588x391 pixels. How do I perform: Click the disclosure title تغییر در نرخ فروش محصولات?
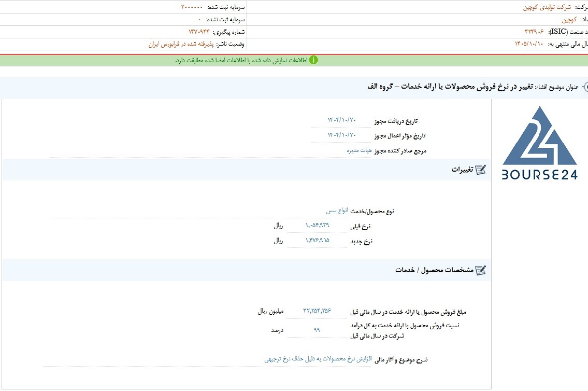(450, 87)
